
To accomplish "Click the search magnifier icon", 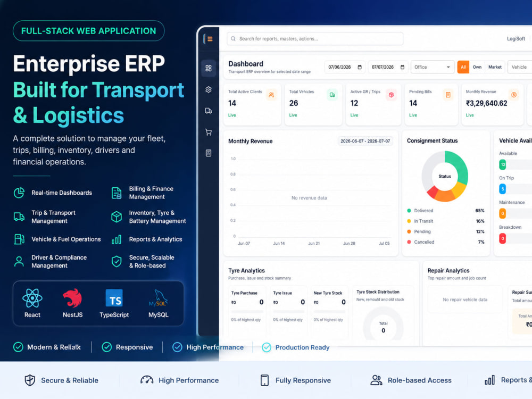I will click(233, 39).
